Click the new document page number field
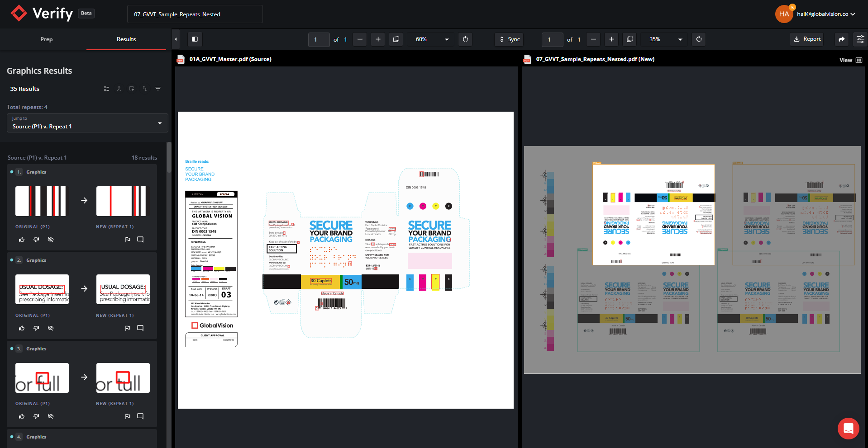 click(552, 39)
